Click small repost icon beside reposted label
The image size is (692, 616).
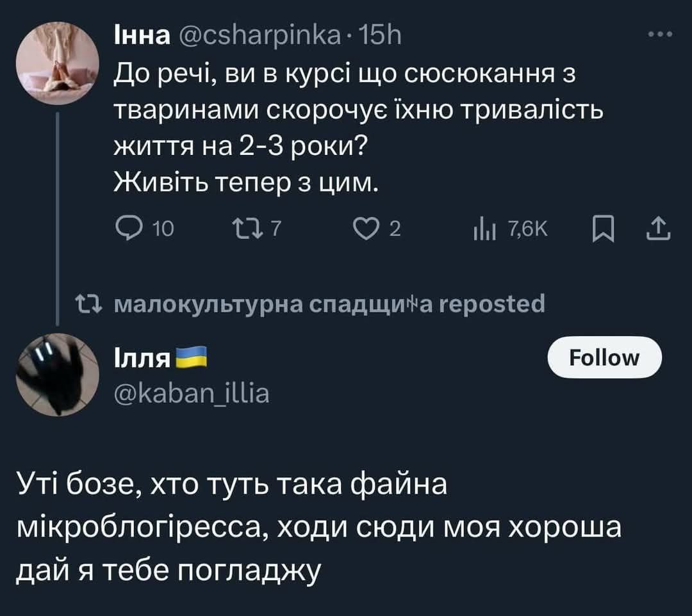click(83, 304)
